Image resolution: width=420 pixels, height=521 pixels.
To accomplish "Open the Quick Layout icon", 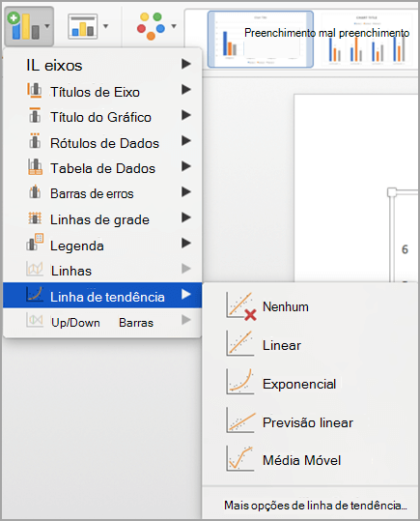I will tap(83, 26).
